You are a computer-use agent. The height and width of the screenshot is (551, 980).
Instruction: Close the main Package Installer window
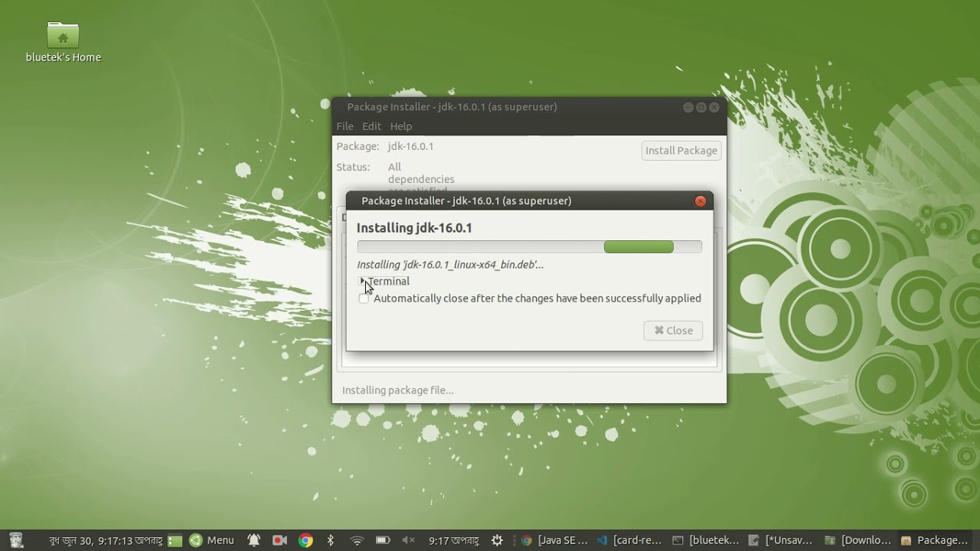point(714,108)
